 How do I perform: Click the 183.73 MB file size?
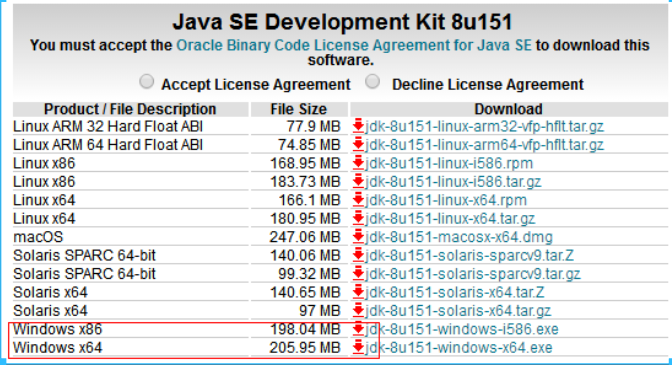305,182
